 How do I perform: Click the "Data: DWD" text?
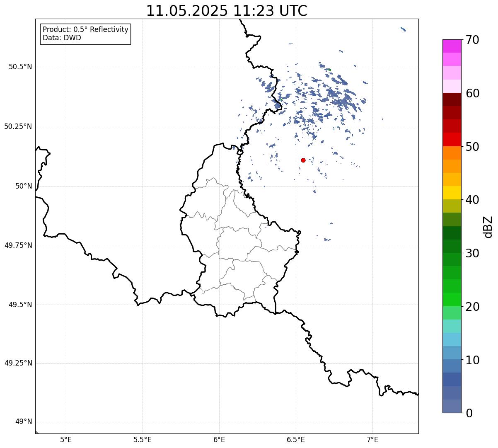(x=62, y=38)
